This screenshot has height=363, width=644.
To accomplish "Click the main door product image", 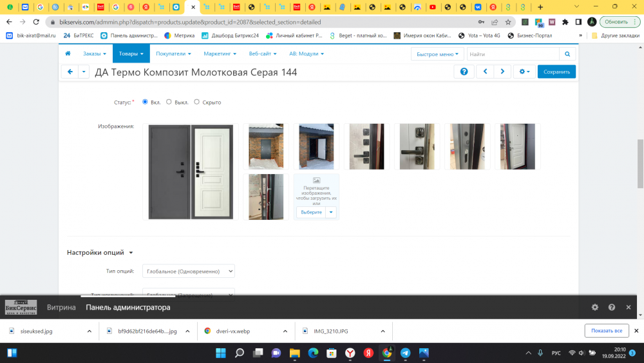I will (x=190, y=172).
